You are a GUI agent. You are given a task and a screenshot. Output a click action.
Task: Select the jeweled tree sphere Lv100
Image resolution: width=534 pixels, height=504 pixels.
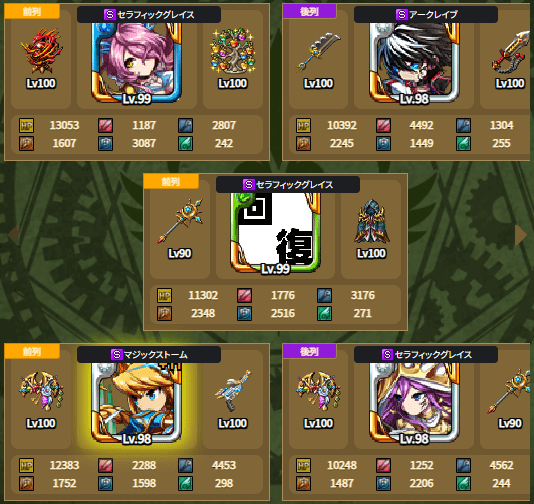pos(233,51)
